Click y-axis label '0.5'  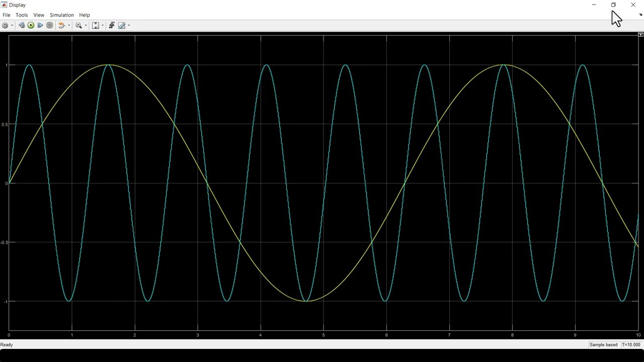point(5,124)
